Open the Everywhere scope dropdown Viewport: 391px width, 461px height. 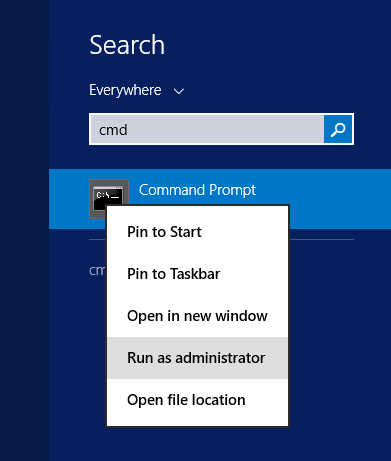click(136, 90)
